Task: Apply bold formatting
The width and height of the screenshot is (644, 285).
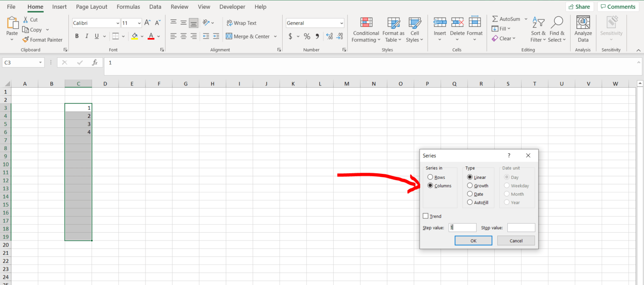Action: (x=77, y=36)
